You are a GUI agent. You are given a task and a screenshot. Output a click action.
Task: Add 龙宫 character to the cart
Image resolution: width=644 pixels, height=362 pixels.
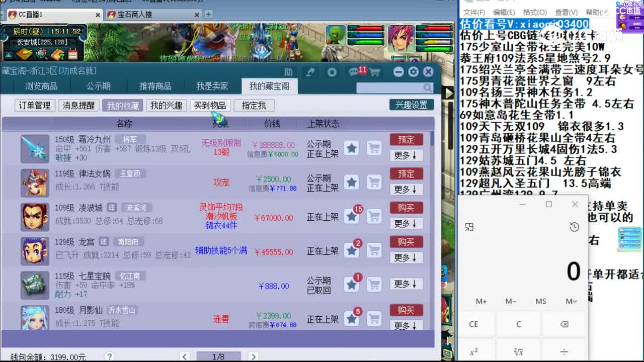click(374, 250)
